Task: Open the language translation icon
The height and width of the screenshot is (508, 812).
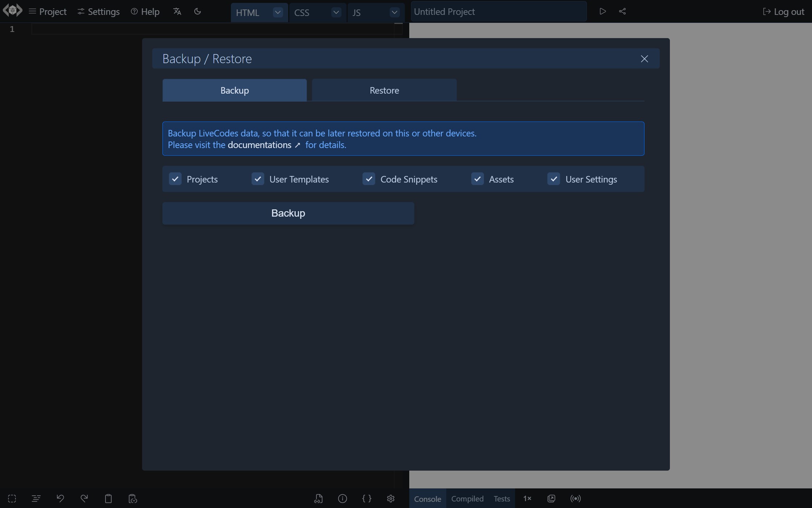Action: pos(177,11)
